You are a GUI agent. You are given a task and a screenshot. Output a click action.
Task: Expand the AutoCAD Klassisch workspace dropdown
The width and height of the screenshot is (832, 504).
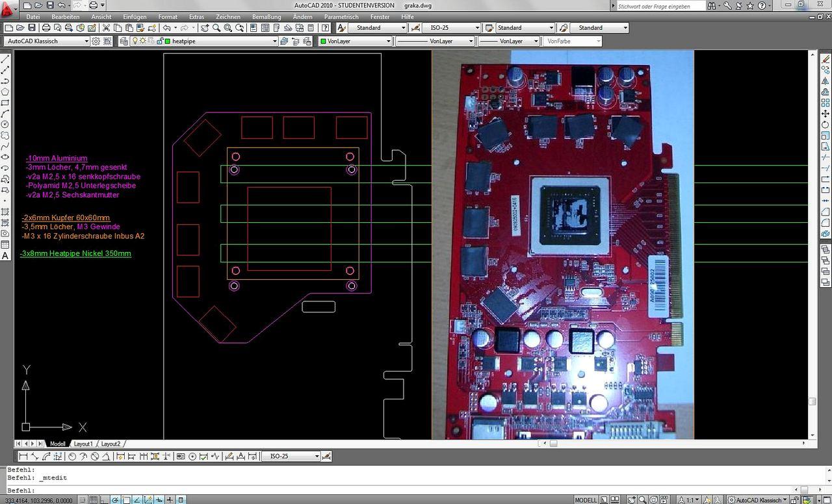[x=46, y=41]
